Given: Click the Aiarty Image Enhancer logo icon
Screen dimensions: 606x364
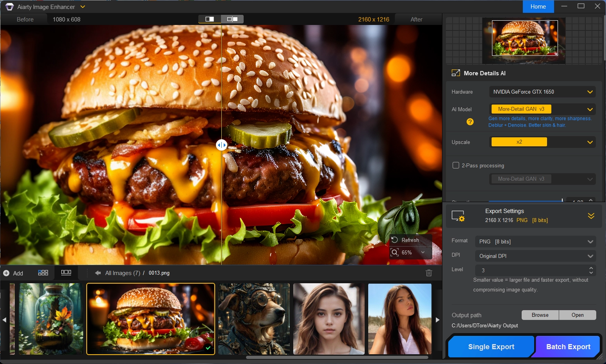Looking at the screenshot, I should (9, 7).
